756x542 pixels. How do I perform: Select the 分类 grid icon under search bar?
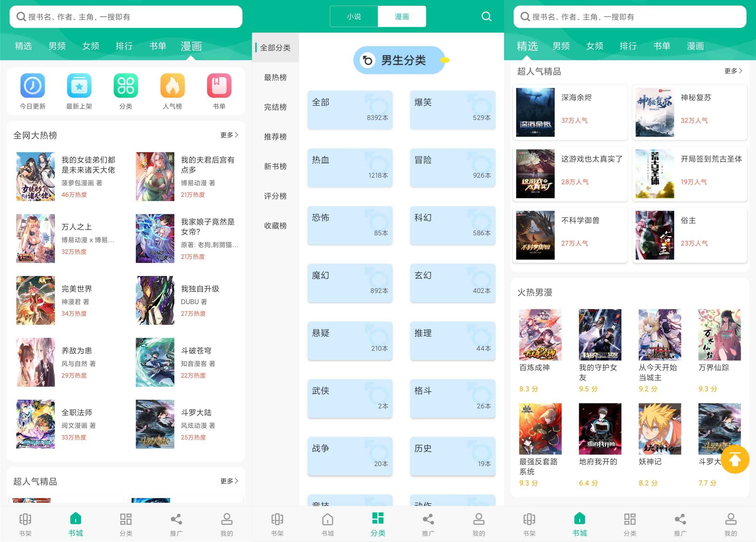126,86
